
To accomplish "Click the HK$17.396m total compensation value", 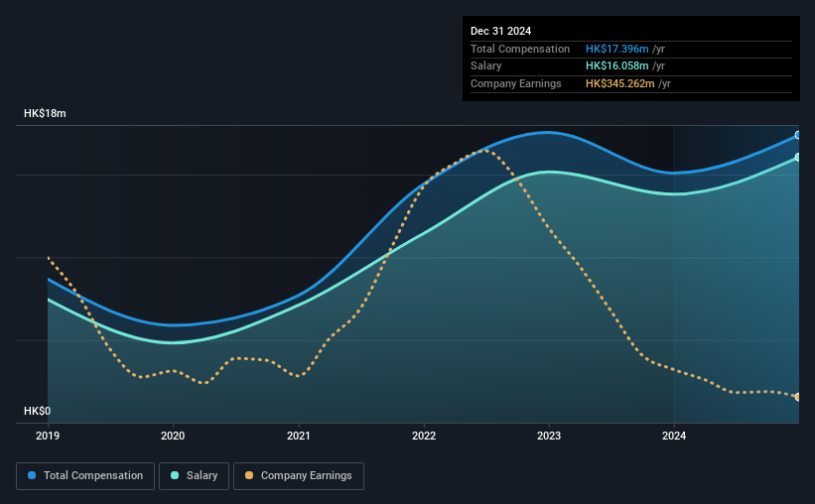I will click(x=617, y=49).
